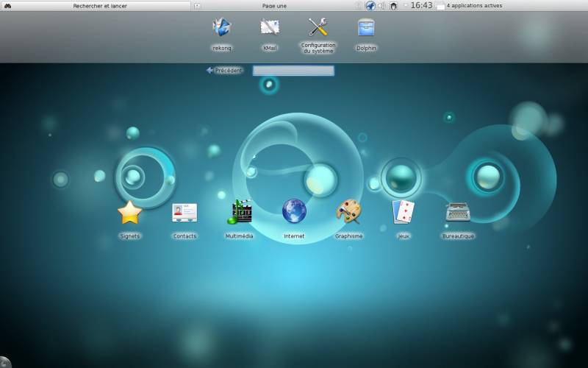This screenshot has width=588, height=368.
Task: Launch the Dolphin file manager
Action: (366, 28)
